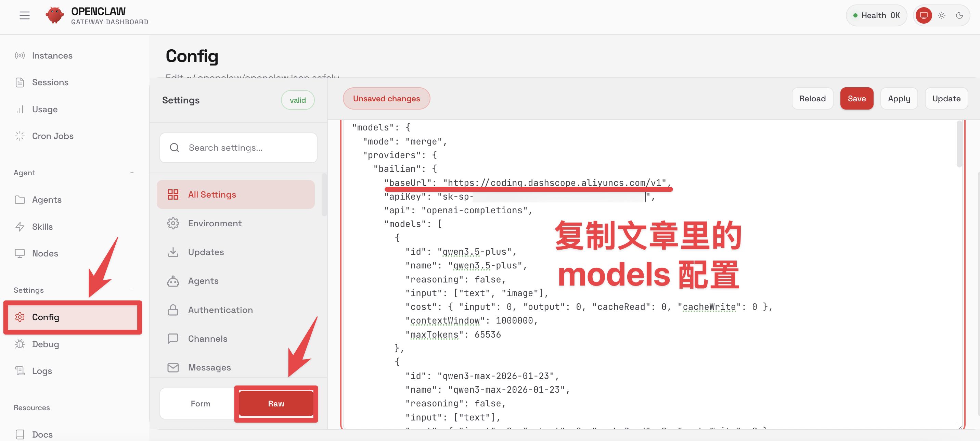This screenshot has height=441, width=980.
Task: Switch to light theme sun icon
Action: point(941,16)
